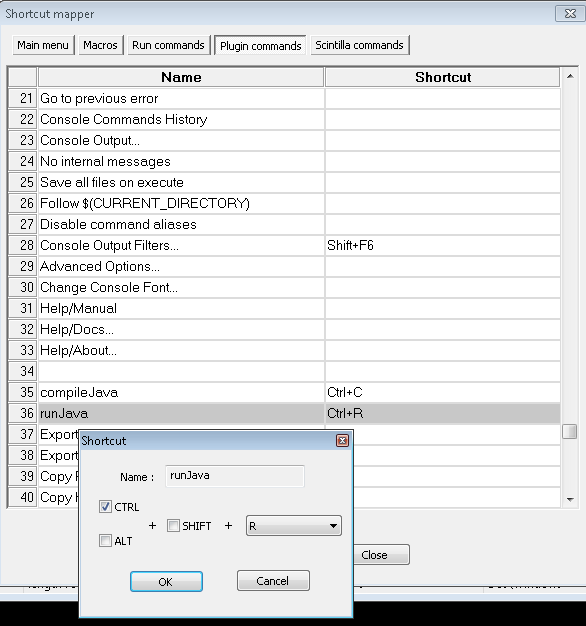Click the scrollbar down arrow
The image size is (586, 626).
click(x=570, y=499)
